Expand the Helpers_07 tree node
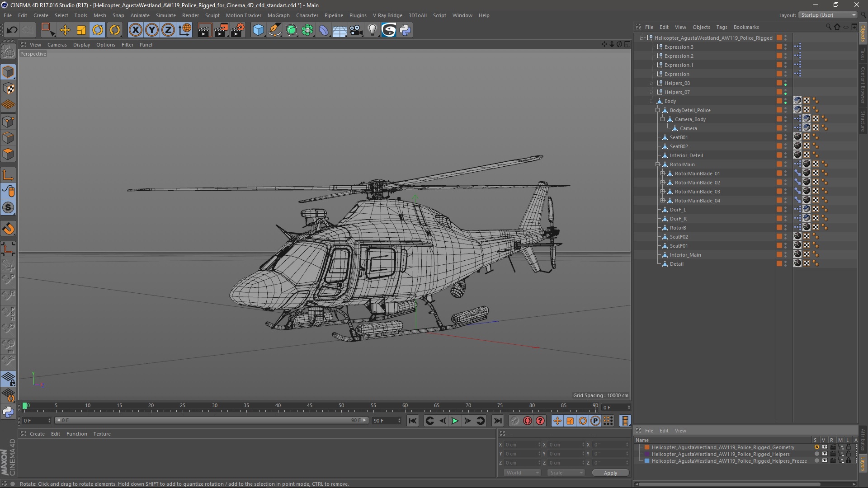 pos(652,92)
